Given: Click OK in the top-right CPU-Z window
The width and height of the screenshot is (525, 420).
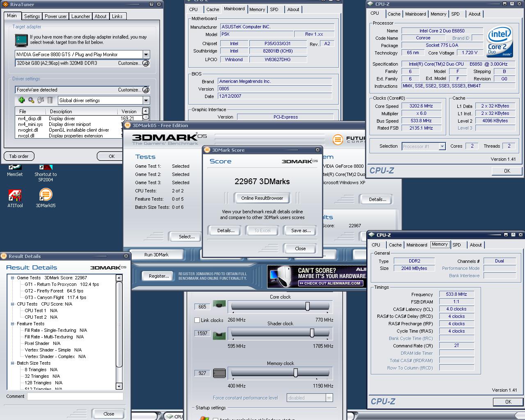Looking at the screenshot, I should (x=507, y=171).
